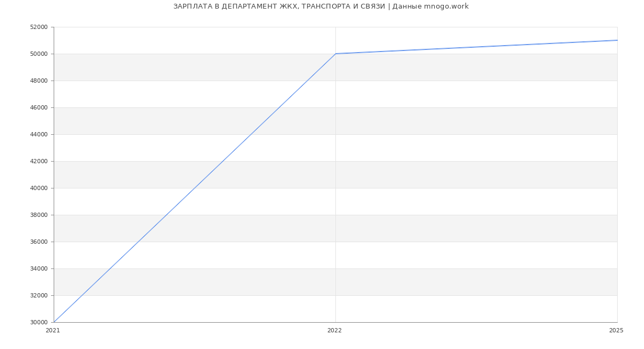644x349 pixels.
Task: Click the 2025 x-axis label
Action: tap(616, 331)
